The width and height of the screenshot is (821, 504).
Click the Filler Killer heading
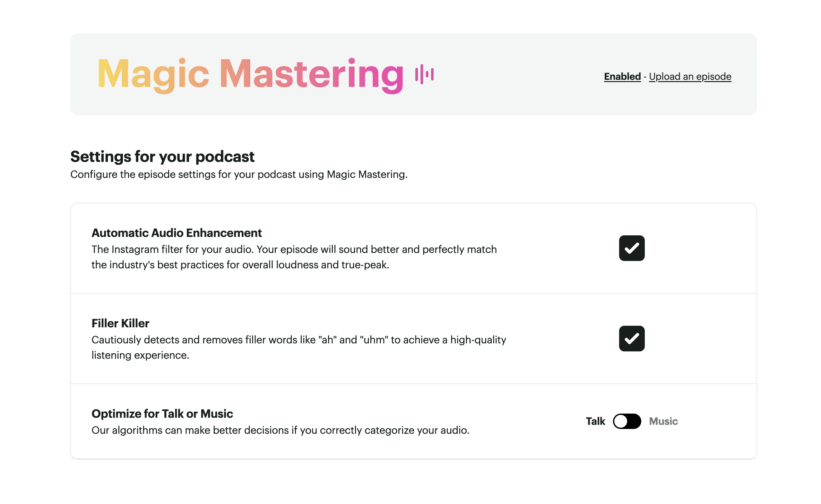120,323
